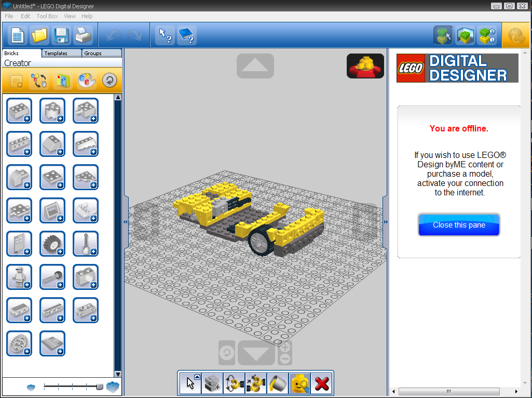This screenshot has width=532, height=398.
Task: Expand the curved arch brick category
Action: (x=19, y=177)
